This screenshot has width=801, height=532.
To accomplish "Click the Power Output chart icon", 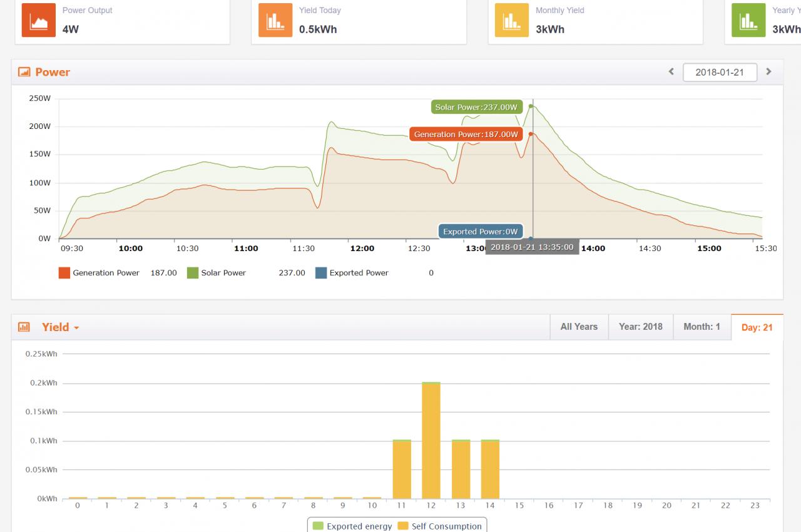I will click(39, 20).
